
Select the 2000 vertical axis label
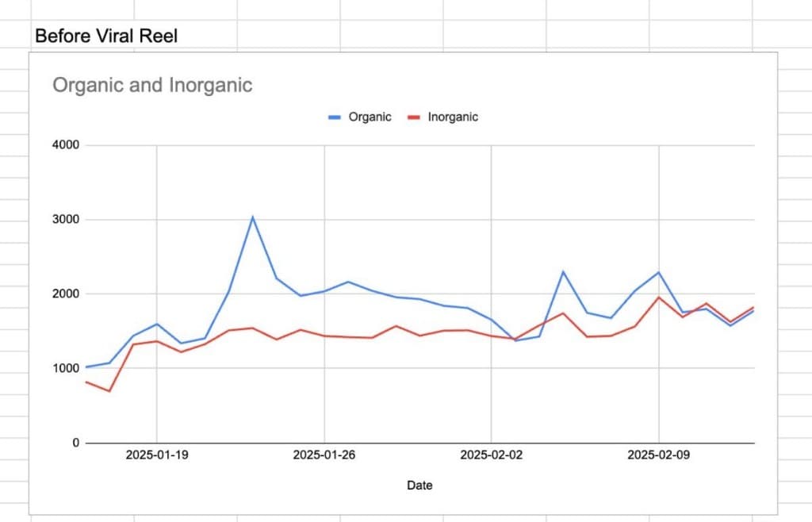(x=65, y=294)
